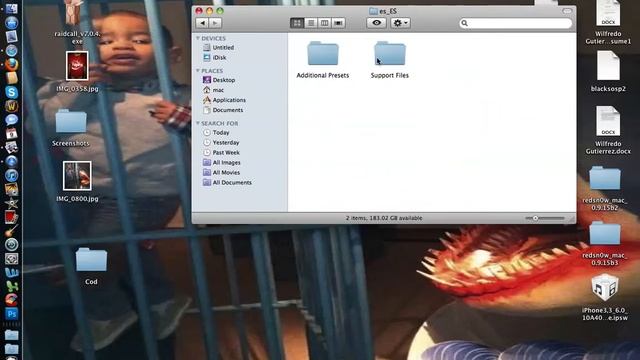The height and width of the screenshot is (360, 640).
Task: Collapse the SEARCH FOR sidebar section
Action: pos(198,123)
